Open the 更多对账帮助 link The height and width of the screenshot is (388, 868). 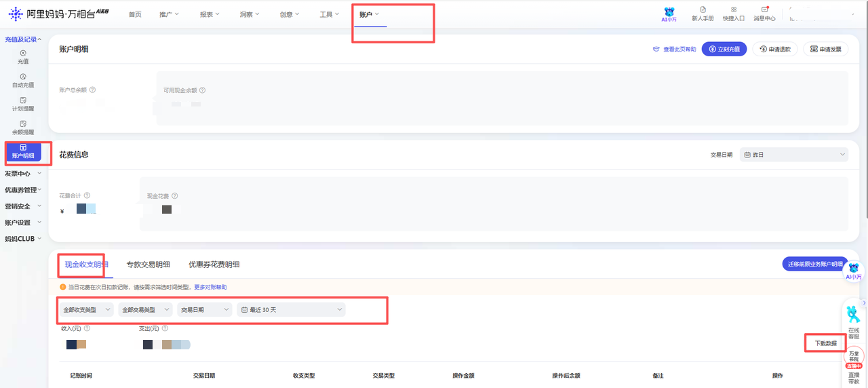click(210, 288)
